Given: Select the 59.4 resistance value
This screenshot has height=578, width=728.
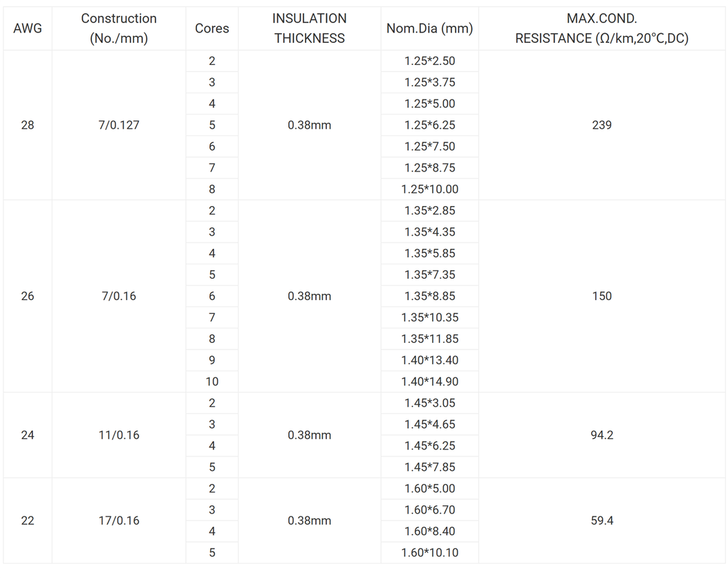Looking at the screenshot, I should pos(601,521).
